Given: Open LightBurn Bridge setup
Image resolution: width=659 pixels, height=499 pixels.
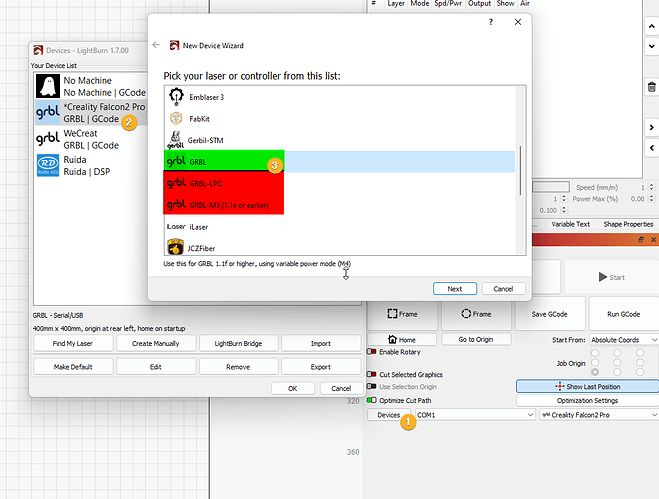Looking at the screenshot, I should (x=238, y=343).
